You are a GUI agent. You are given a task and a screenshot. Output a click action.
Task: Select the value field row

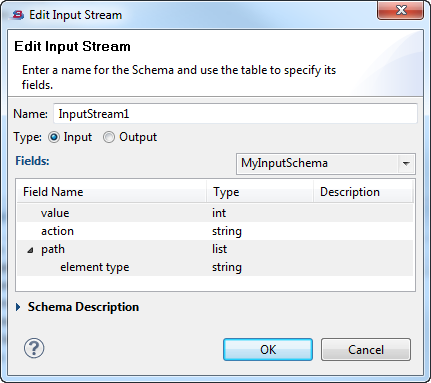coord(215,213)
